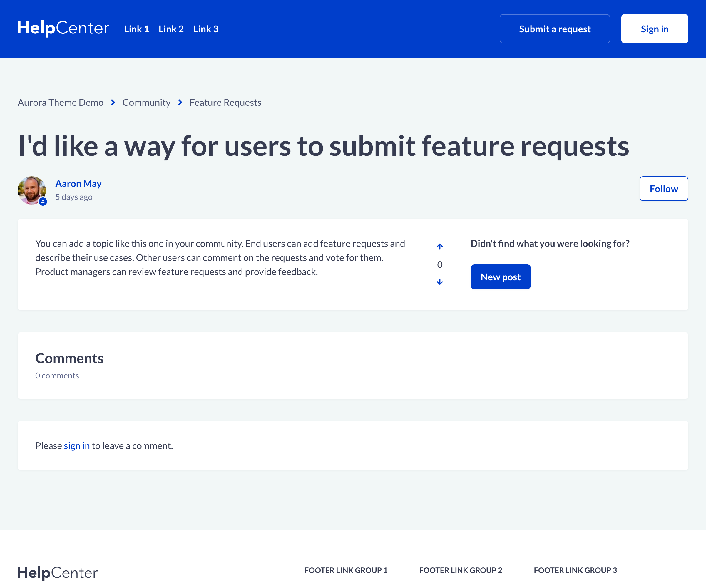Click the HelpCenter logo in the header
Screen dimensions: 706x588
(63, 28)
